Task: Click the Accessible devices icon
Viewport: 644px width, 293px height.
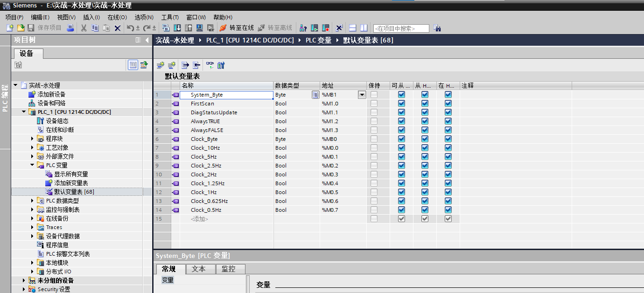Action: [303, 28]
